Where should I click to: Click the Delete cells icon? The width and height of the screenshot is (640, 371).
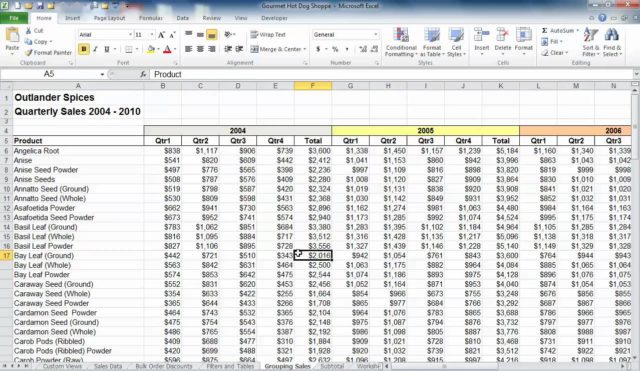click(x=502, y=36)
